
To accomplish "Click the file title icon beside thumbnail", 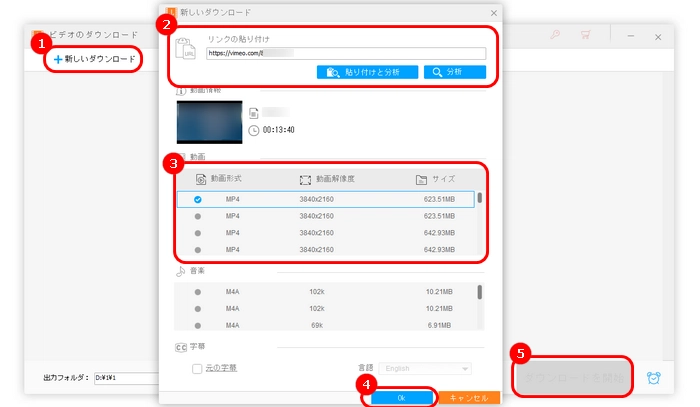I will coord(254,113).
